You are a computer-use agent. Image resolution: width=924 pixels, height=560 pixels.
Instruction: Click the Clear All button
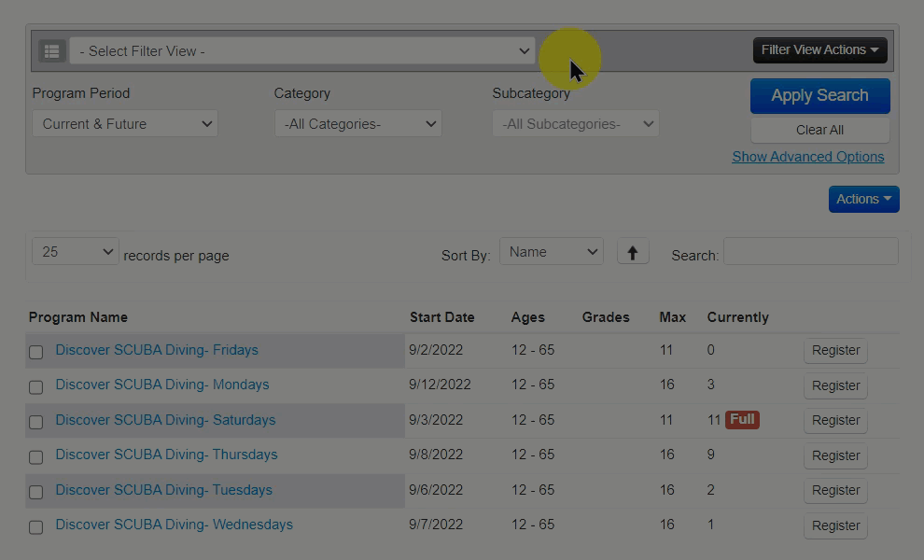[x=819, y=130]
